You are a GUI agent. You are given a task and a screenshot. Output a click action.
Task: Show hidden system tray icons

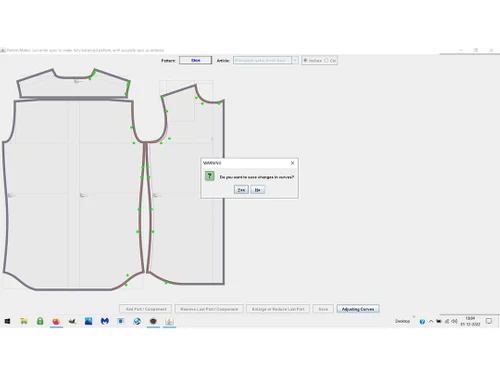431,321
